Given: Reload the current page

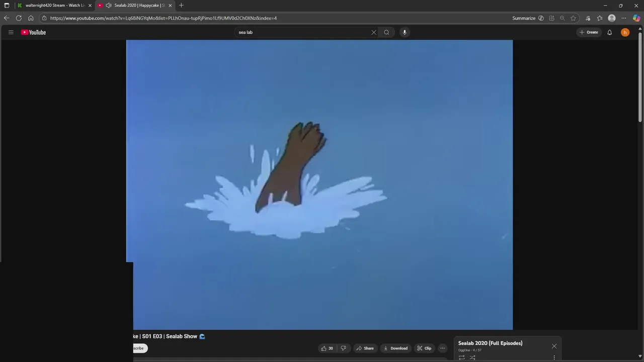Looking at the screenshot, I should 19,18.
